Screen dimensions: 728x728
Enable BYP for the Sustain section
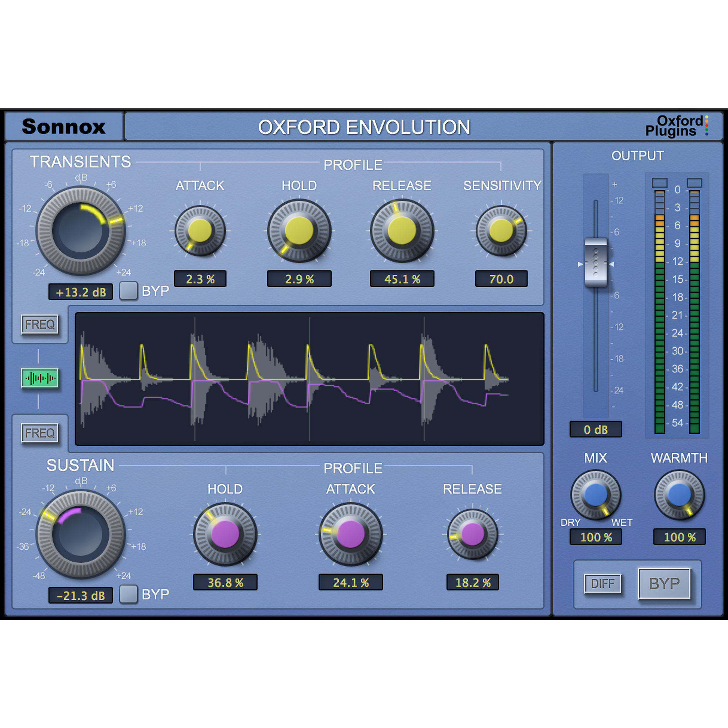[x=129, y=595]
